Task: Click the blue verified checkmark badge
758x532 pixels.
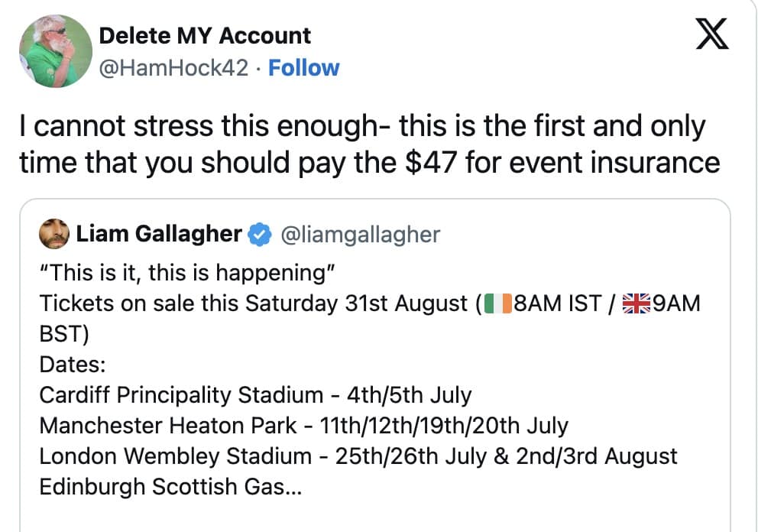Action: [261, 235]
